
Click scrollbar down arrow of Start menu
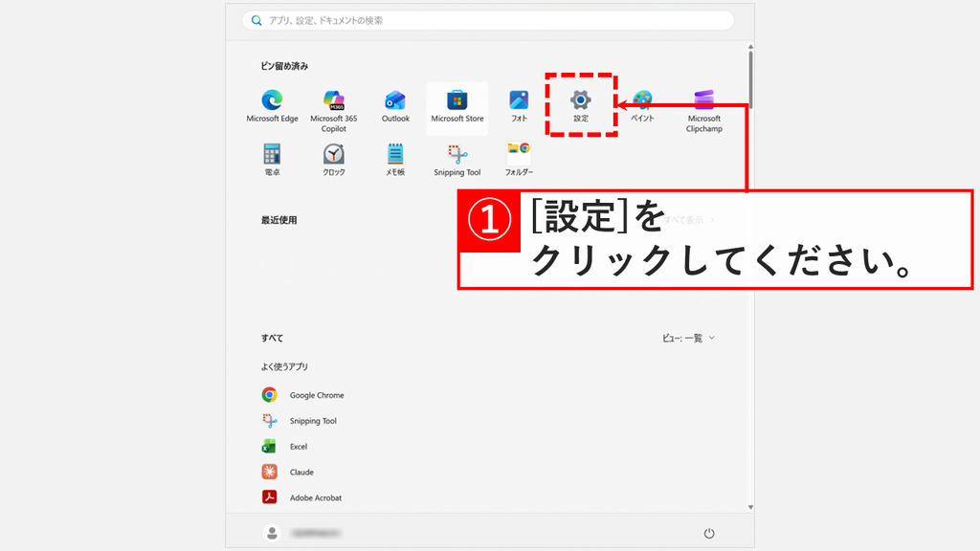[x=750, y=507]
